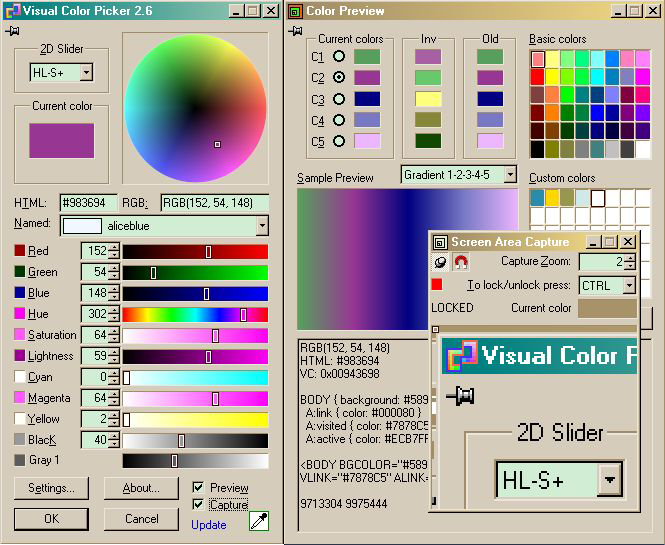Click the Current color purple preview box

61,141
